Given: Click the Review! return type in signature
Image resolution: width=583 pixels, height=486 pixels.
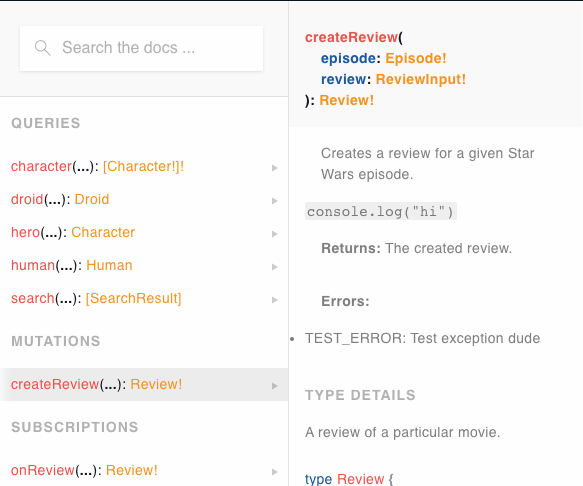Looking at the screenshot, I should click(347, 100).
